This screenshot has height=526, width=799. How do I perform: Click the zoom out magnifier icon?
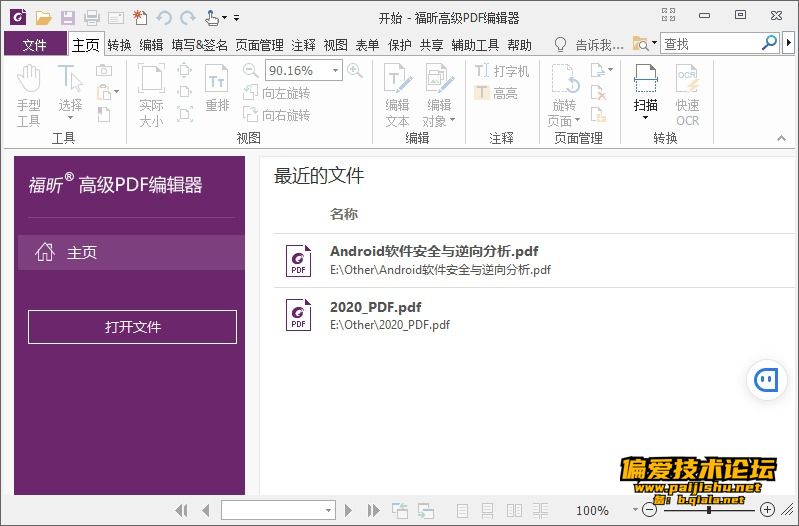(250, 70)
